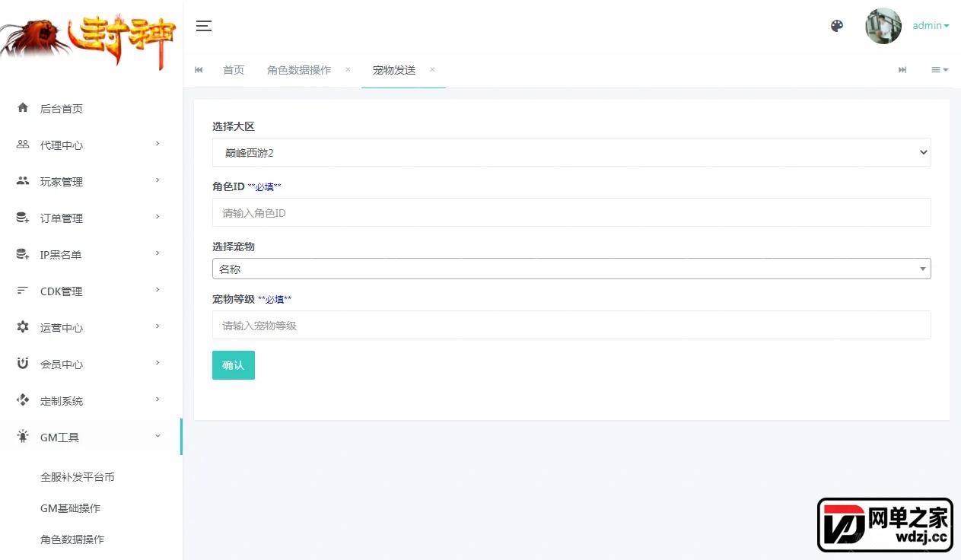Focus the 宠物等级 input field
Image resolution: width=961 pixels, height=560 pixels.
[571, 325]
